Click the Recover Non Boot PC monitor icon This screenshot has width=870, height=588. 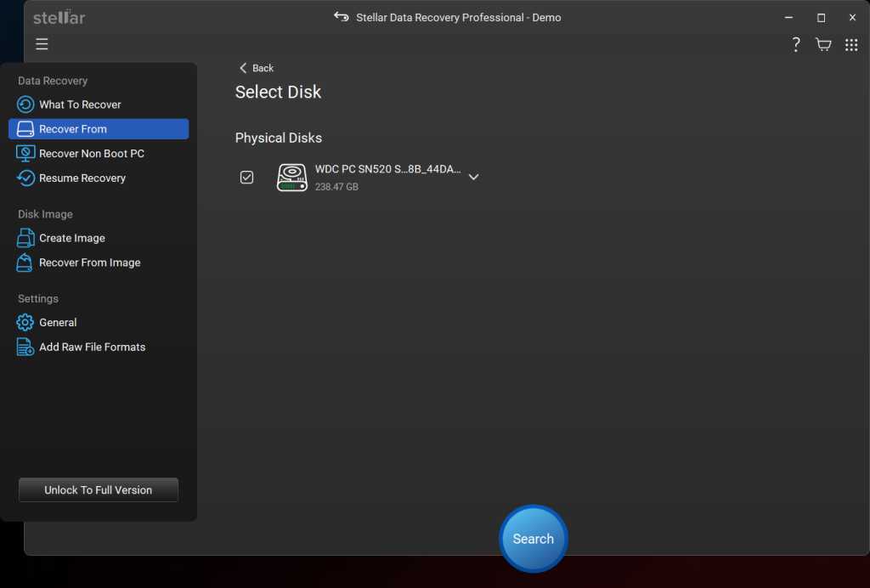click(25, 153)
